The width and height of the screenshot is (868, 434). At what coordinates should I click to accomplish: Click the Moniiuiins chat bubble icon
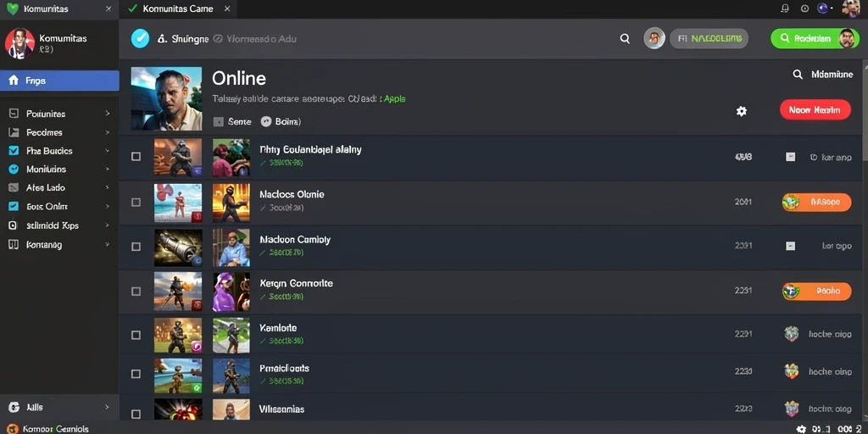(14, 170)
